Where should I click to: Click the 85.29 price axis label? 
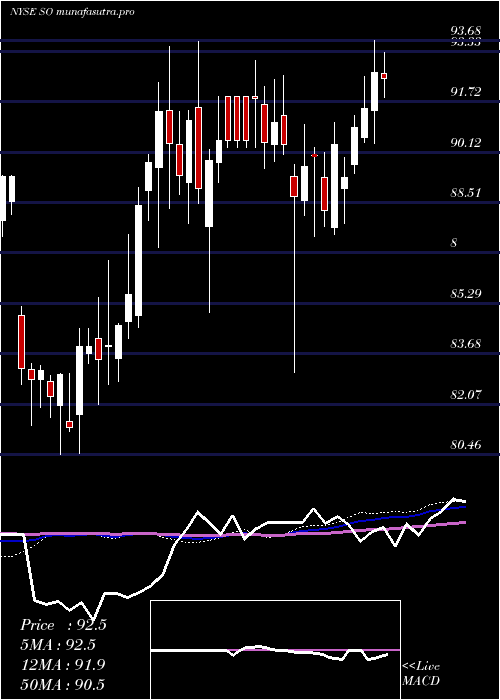tap(466, 294)
